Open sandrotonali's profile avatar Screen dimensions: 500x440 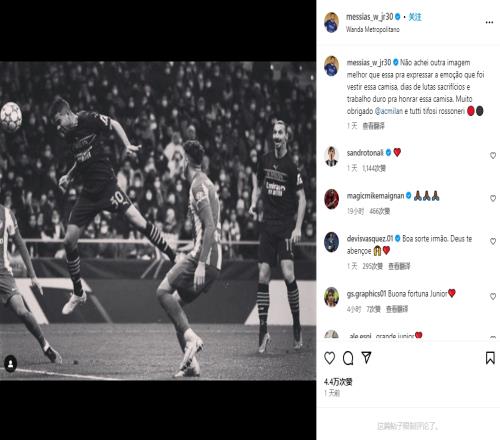331,156
